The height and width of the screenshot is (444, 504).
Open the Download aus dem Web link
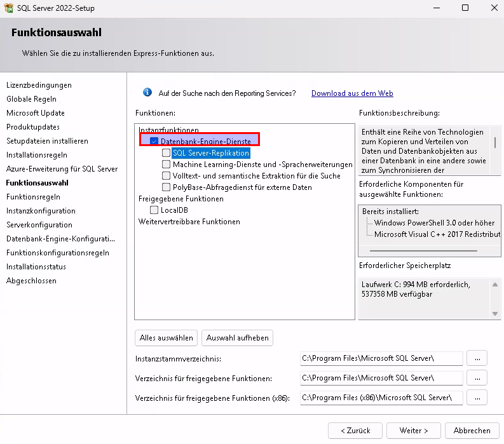(x=352, y=93)
